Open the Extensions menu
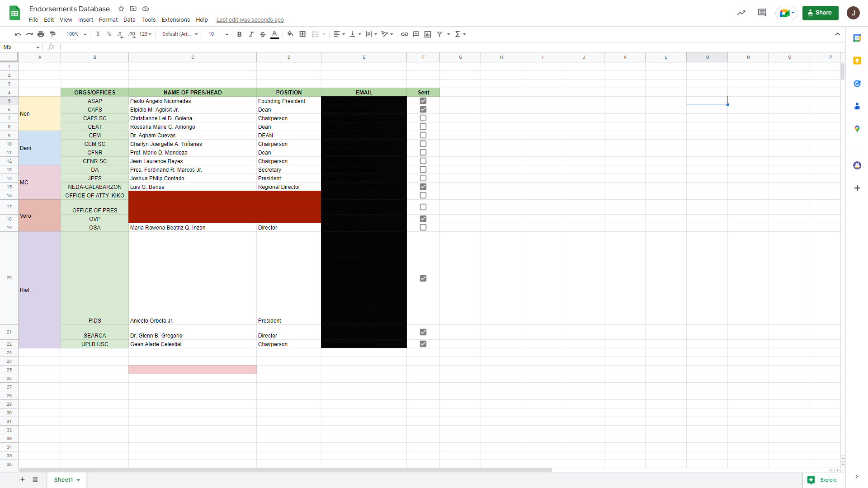The height and width of the screenshot is (488, 868). [x=175, y=19]
